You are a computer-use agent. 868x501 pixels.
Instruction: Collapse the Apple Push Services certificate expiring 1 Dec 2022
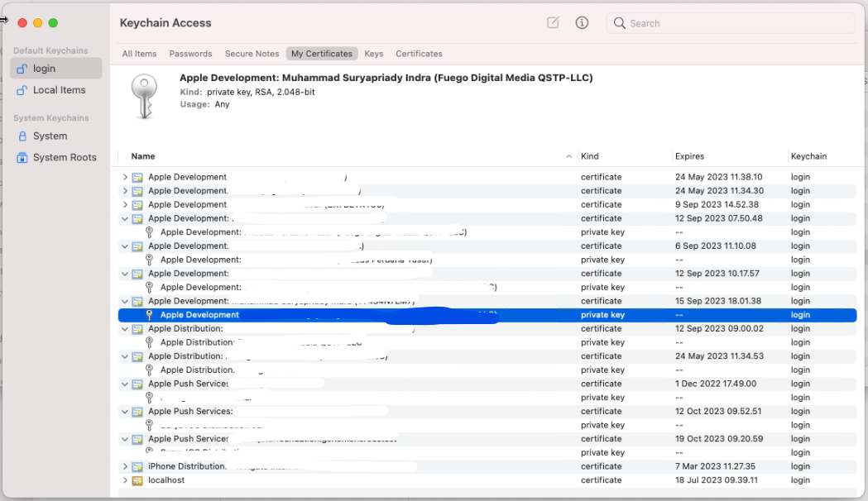click(x=126, y=384)
